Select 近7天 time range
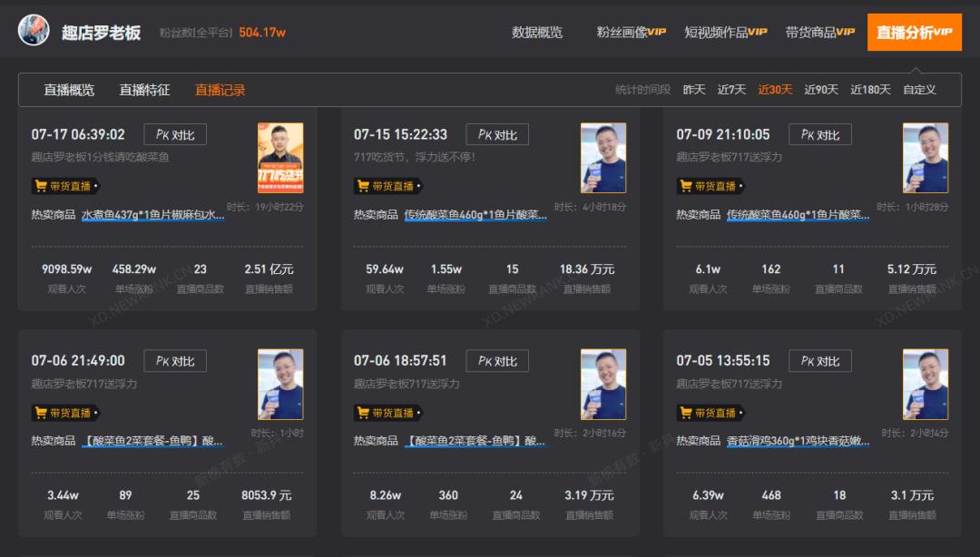980x557 pixels. point(731,90)
